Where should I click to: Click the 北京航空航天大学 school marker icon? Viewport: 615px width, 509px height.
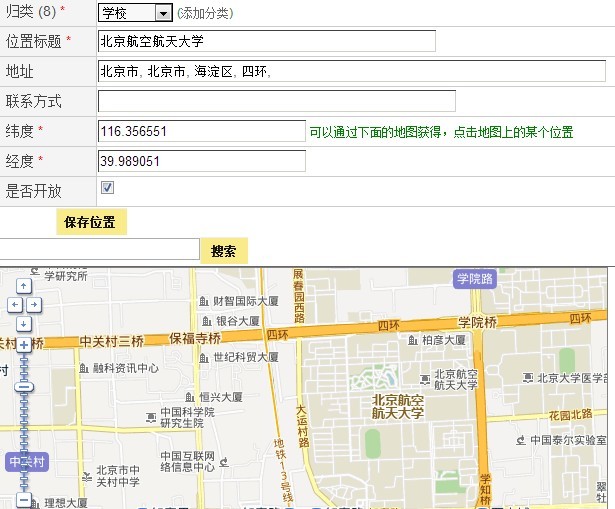(425, 380)
